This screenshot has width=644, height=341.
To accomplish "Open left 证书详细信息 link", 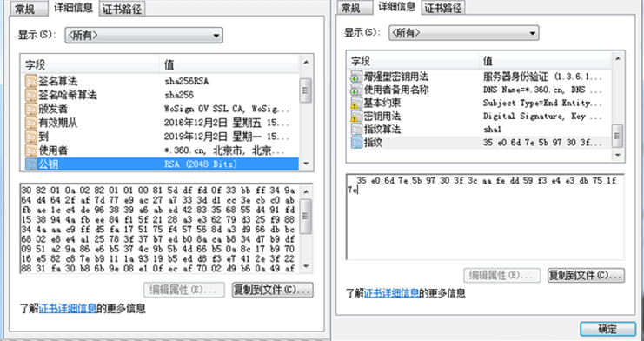I will pos(68,308).
